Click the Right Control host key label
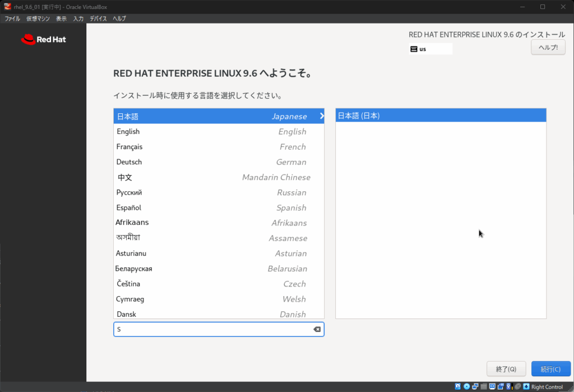 coord(547,387)
